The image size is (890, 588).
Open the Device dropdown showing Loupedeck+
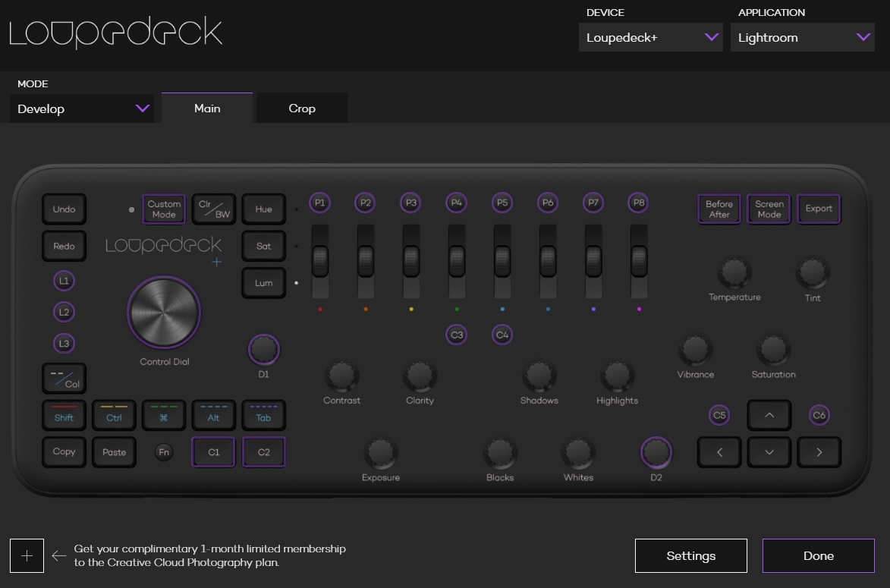click(x=650, y=37)
